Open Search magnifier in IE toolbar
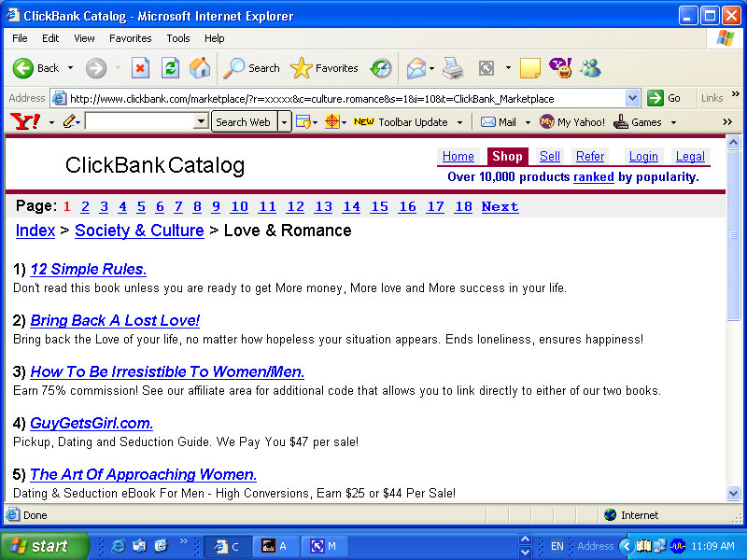Screen dimensions: 747x560 point(251,68)
